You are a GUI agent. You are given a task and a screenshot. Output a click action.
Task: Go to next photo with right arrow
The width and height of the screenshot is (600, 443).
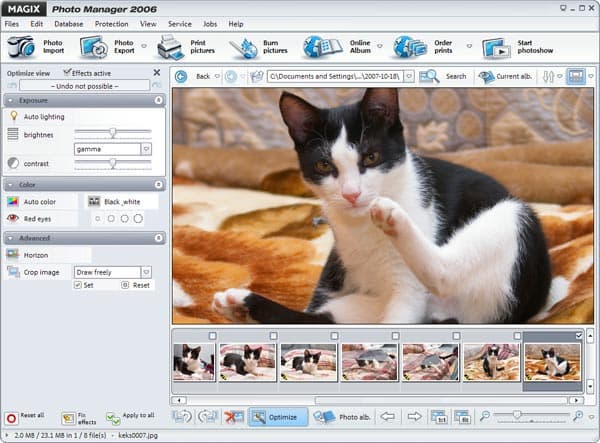pos(414,417)
